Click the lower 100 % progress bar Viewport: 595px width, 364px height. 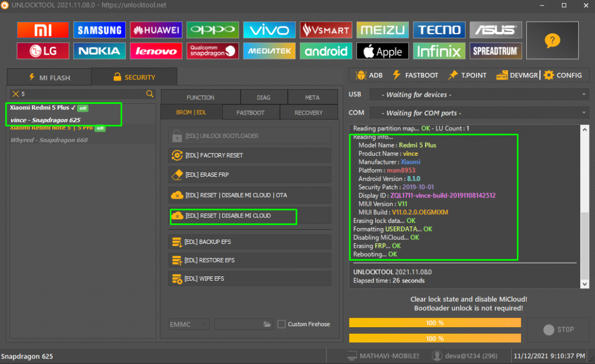(x=435, y=338)
